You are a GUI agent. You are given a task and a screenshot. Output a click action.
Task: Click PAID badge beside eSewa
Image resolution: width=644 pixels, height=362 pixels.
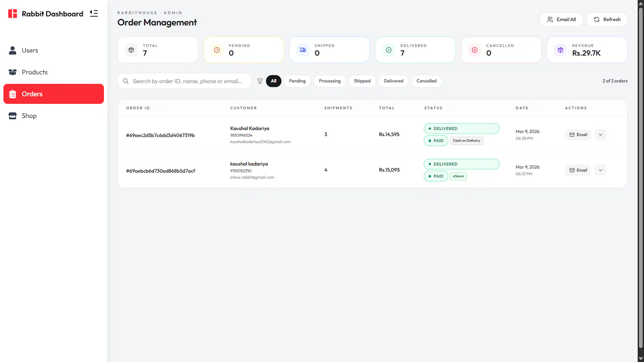pyautogui.click(x=436, y=176)
